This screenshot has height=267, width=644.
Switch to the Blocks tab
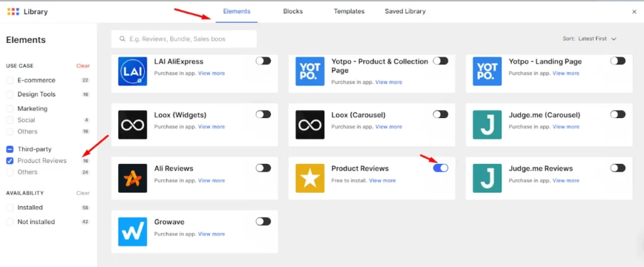(293, 11)
